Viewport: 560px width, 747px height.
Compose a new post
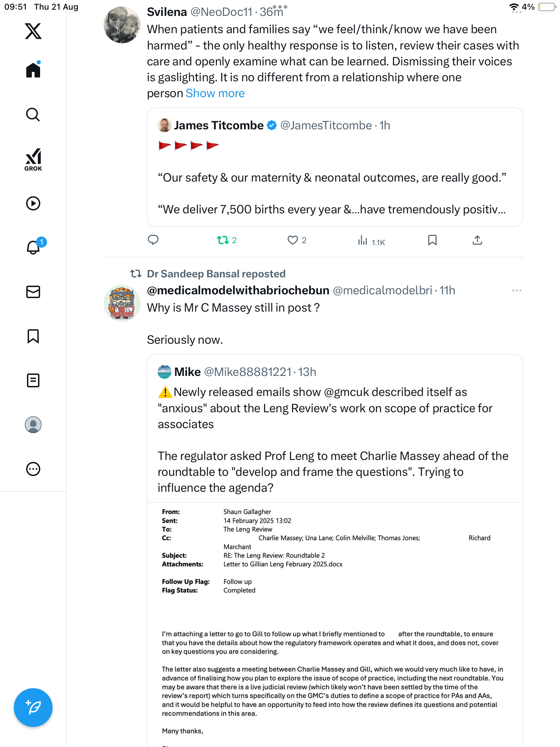pos(33,708)
